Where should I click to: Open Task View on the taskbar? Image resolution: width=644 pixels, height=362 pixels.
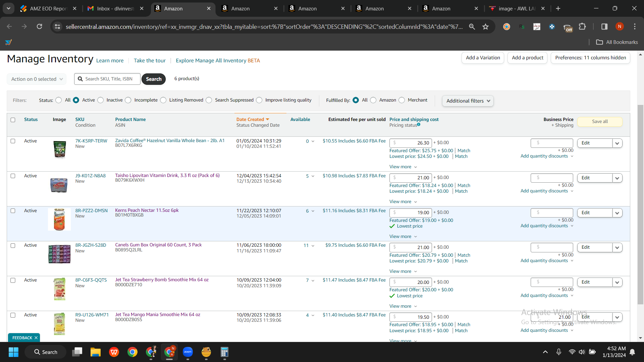pyautogui.click(x=77, y=352)
